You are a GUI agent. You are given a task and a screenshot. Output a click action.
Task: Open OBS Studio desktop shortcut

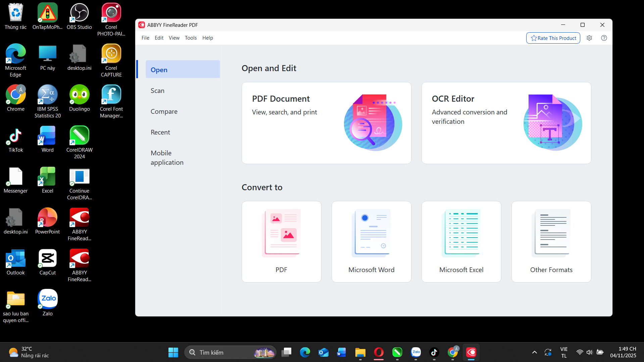point(79,17)
